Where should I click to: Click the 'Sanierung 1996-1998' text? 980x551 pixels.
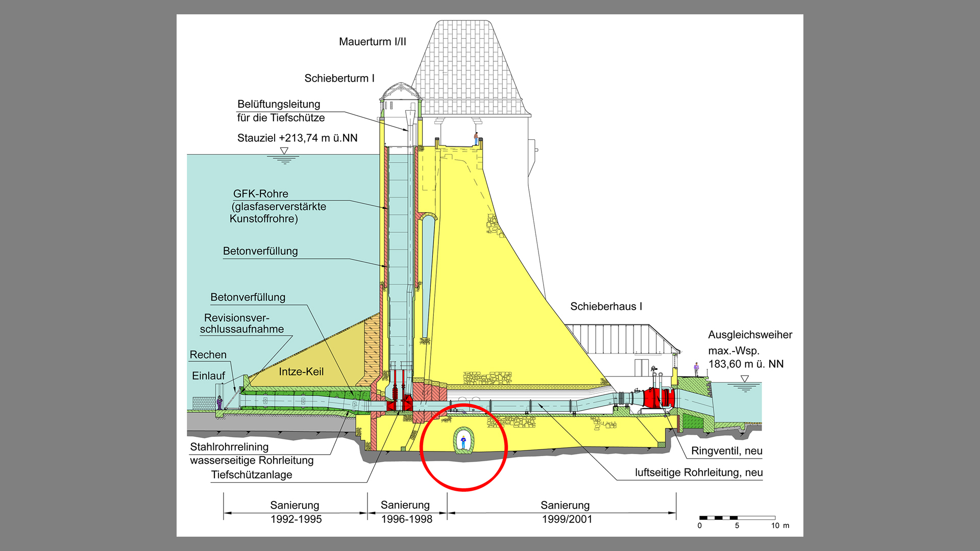406,512
